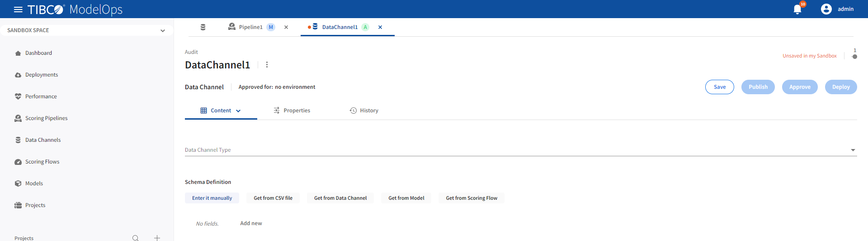Open the Data Channel Type dropdown

click(x=853, y=150)
